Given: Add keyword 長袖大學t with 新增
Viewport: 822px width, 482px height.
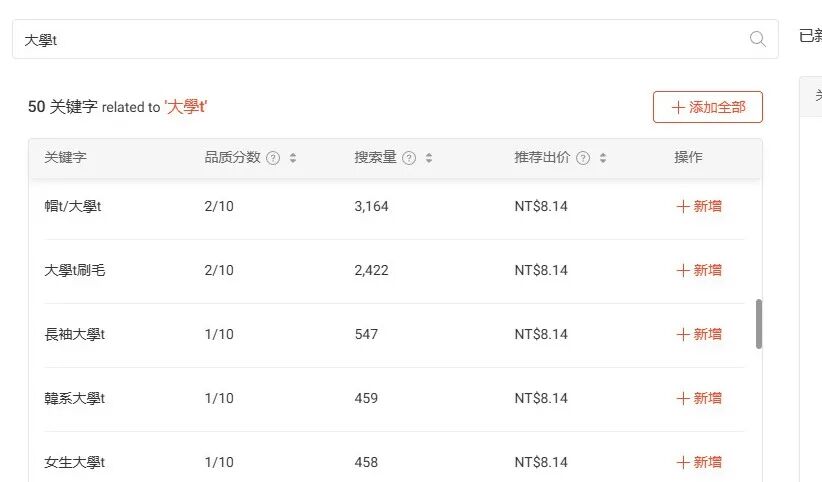Looking at the screenshot, I should [x=699, y=334].
